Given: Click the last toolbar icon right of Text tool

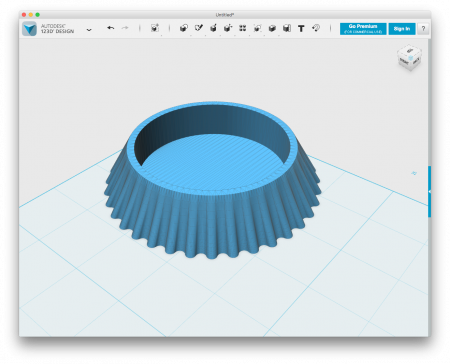Looking at the screenshot, I should tap(316, 28).
